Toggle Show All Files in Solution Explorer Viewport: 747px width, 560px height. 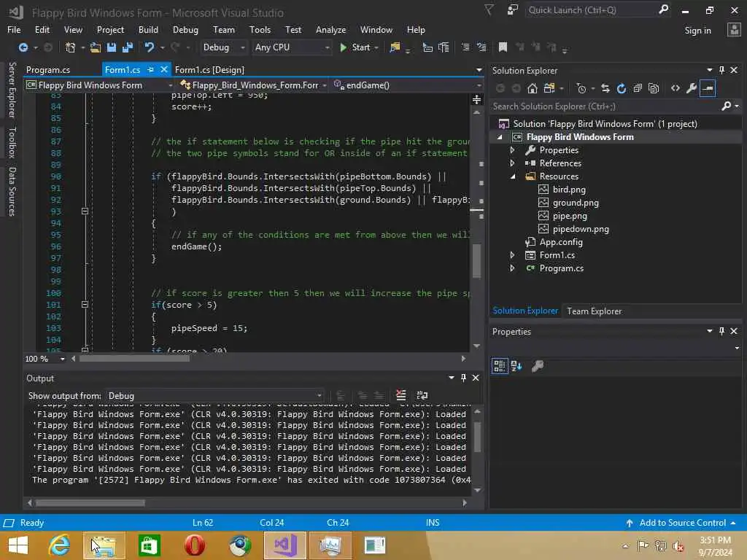coord(654,88)
